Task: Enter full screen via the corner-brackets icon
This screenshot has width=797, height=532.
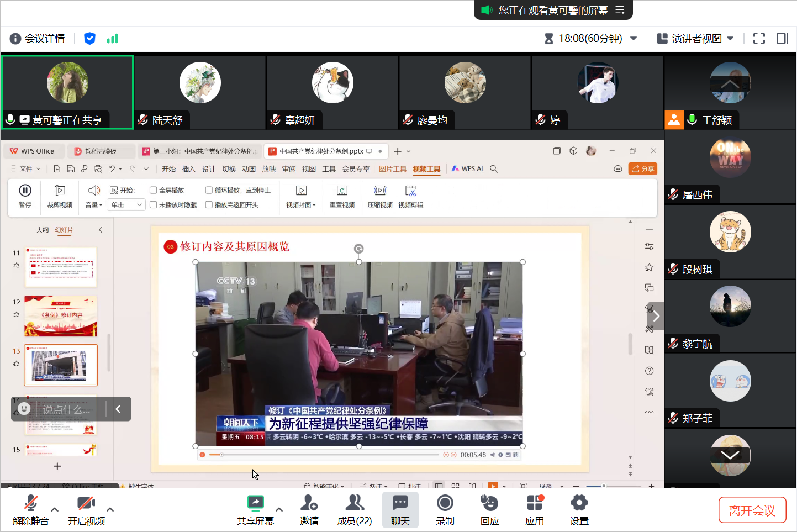Action: tap(759, 39)
